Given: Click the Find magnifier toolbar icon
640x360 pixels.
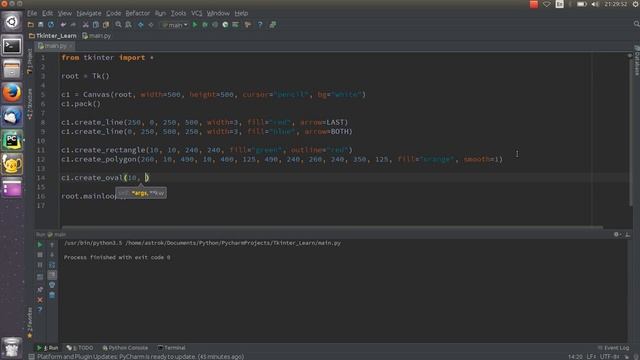Looking at the screenshot, I should [x=118, y=25].
